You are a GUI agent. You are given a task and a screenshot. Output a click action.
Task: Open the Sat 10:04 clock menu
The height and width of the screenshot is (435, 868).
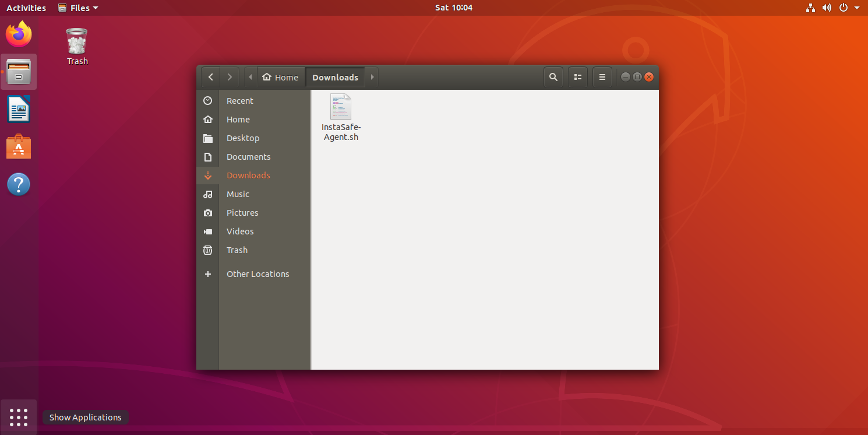pos(454,8)
